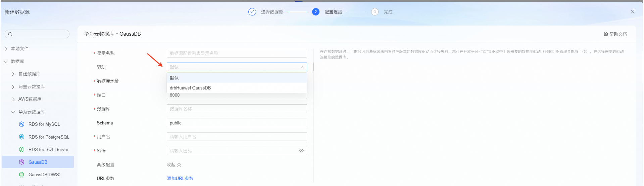Click the step 2 circle 配置连接
644x186 pixels.
(315, 12)
